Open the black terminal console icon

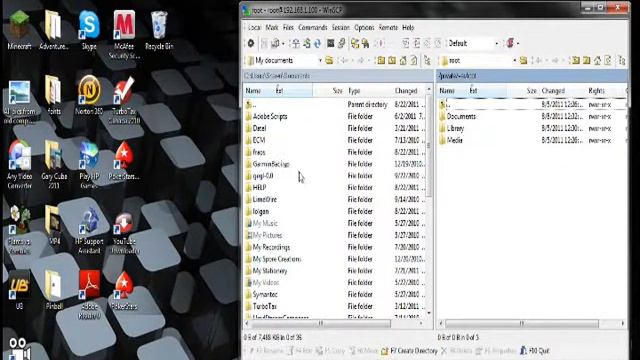pyautogui.click(x=331, y=43)
